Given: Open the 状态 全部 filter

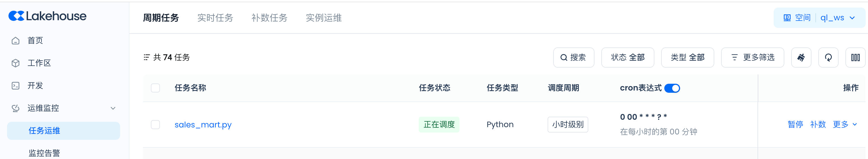Looking at the screenshot, I should [628, 58].
